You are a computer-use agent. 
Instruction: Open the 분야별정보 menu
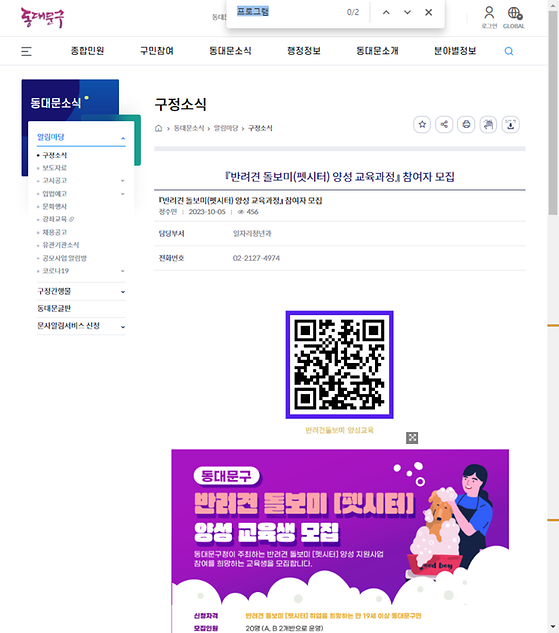455,51
